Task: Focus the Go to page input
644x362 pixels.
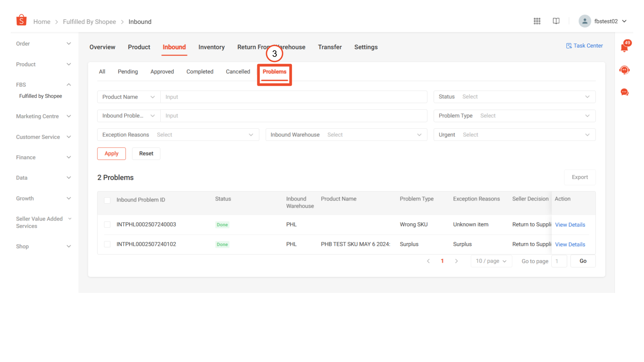Action: 559,261
